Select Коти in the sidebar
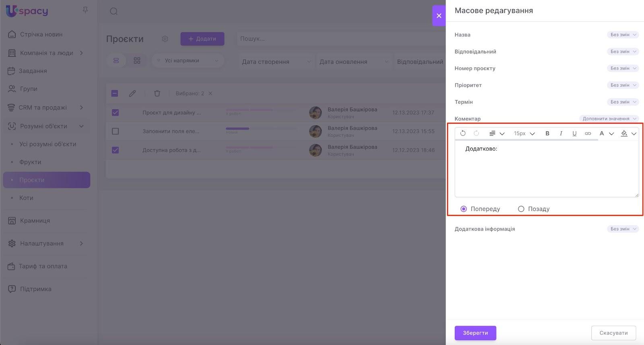Screen dimensions: 644x345 click(26, 198)
